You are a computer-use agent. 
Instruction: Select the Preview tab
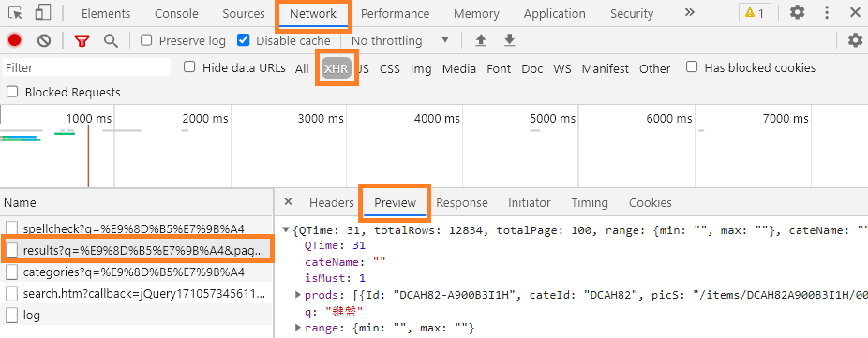coord(395,202)
